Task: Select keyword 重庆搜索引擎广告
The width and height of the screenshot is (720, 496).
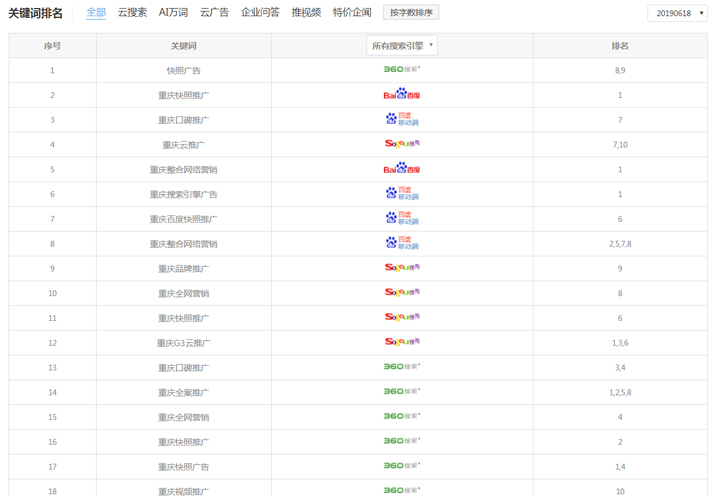Action: (183, 194)
